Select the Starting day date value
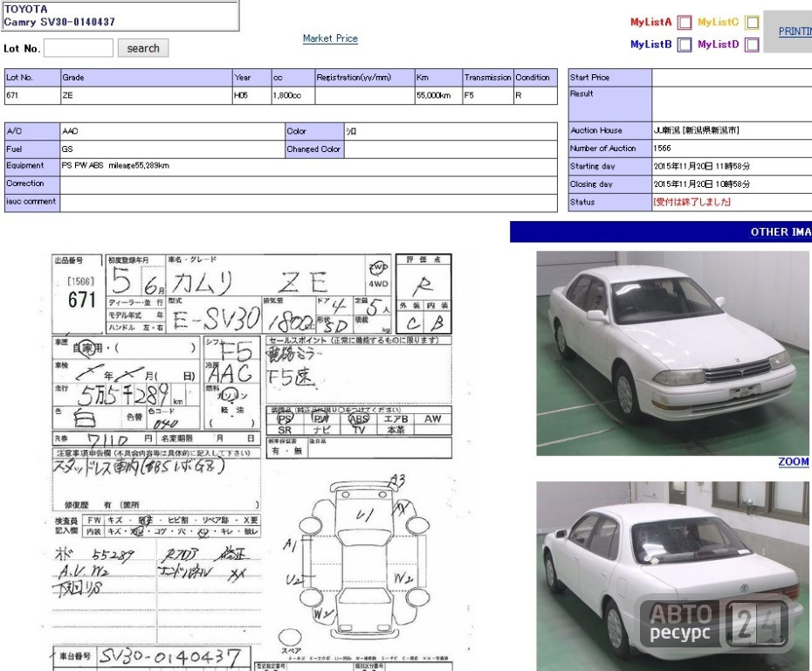 point(701,166)
